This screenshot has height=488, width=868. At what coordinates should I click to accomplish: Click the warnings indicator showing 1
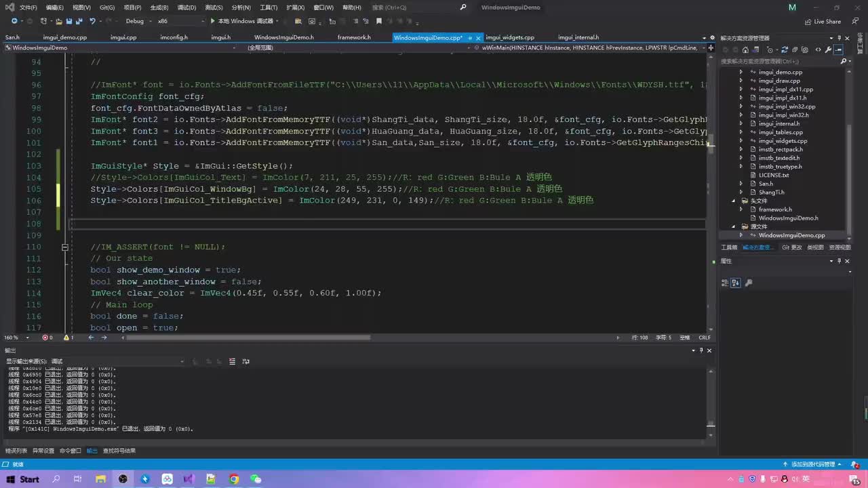[68, 337]
